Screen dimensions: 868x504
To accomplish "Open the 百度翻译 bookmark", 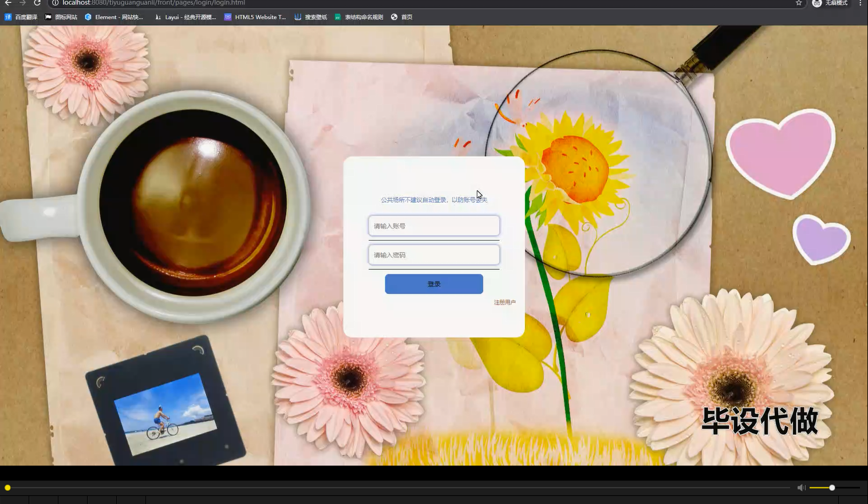I will [21, 17].
